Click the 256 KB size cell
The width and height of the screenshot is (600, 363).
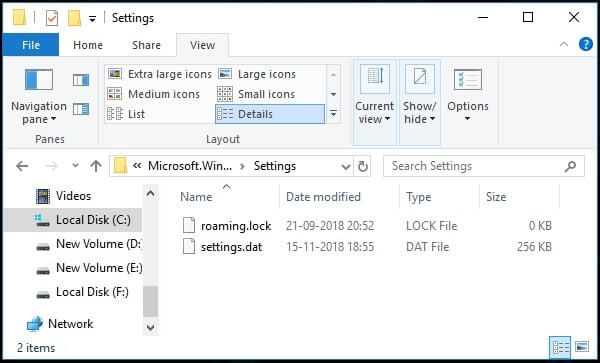tap(534, 247)
